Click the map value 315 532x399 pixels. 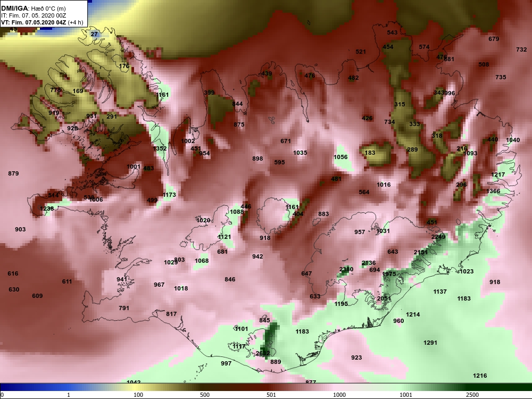click(x=400, y=104)
